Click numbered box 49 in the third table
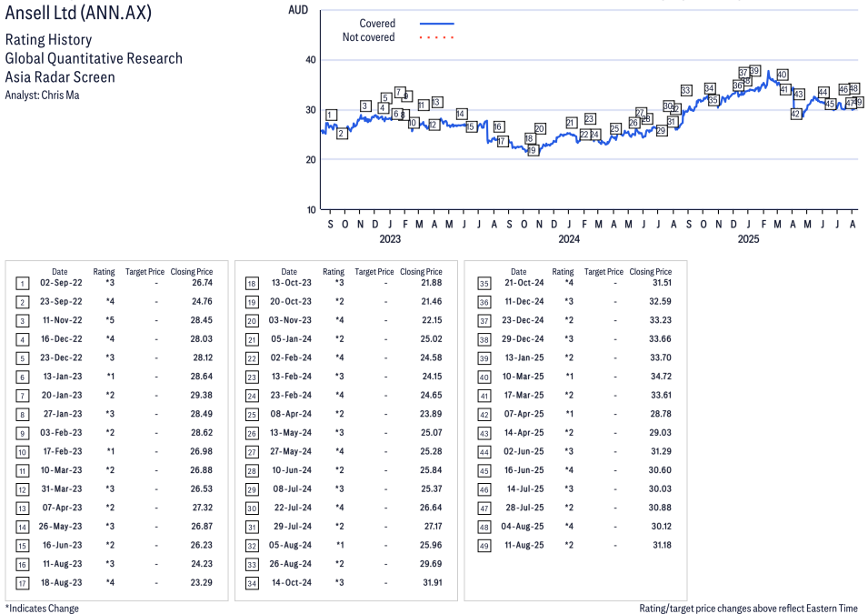The image size is (868, 614). pos(484,546)
